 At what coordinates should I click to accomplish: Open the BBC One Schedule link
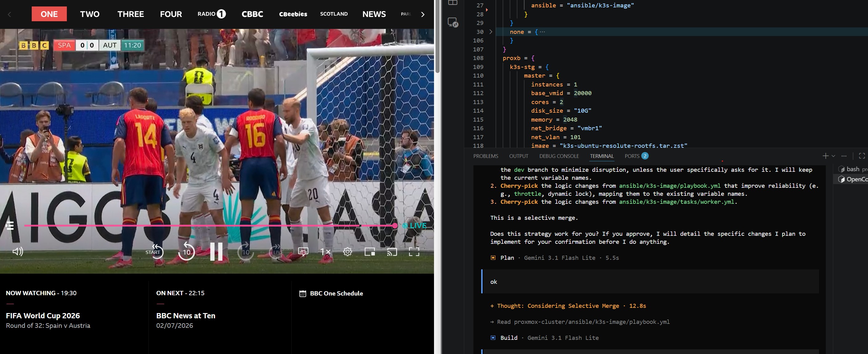click(x=336, y=293)
